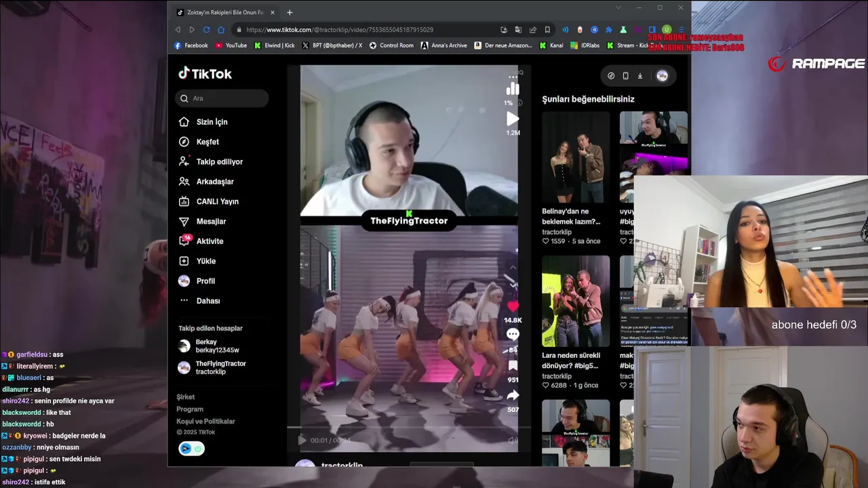
Task: Open recommended thumbnail below the Lara video
Action: coord(576,432)
